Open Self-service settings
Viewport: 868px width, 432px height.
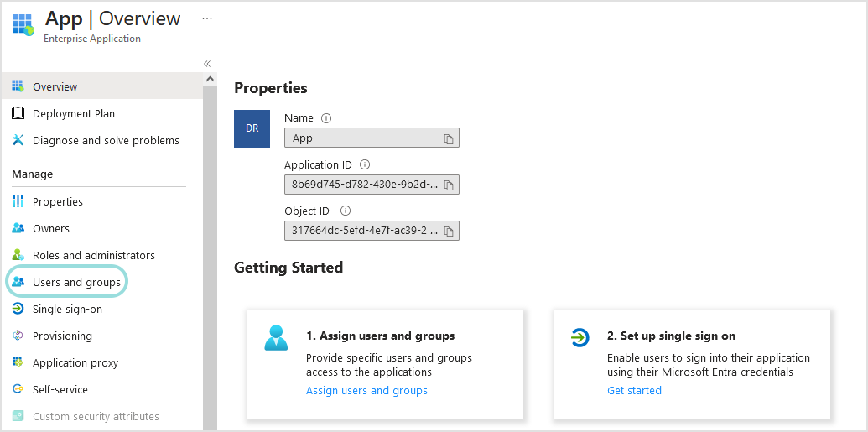pyautogui.click(x=60, y=389)
